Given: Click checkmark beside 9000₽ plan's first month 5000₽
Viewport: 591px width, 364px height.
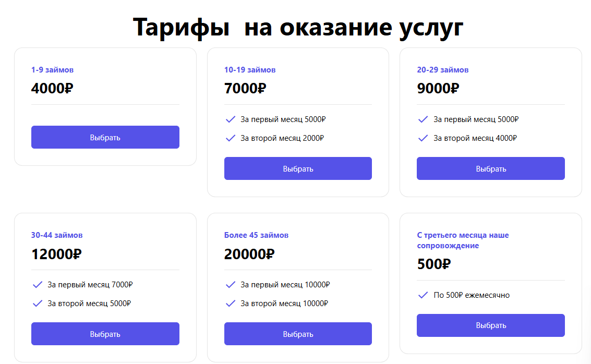Looking at the screenshot, I should click(x=423, y=119).
